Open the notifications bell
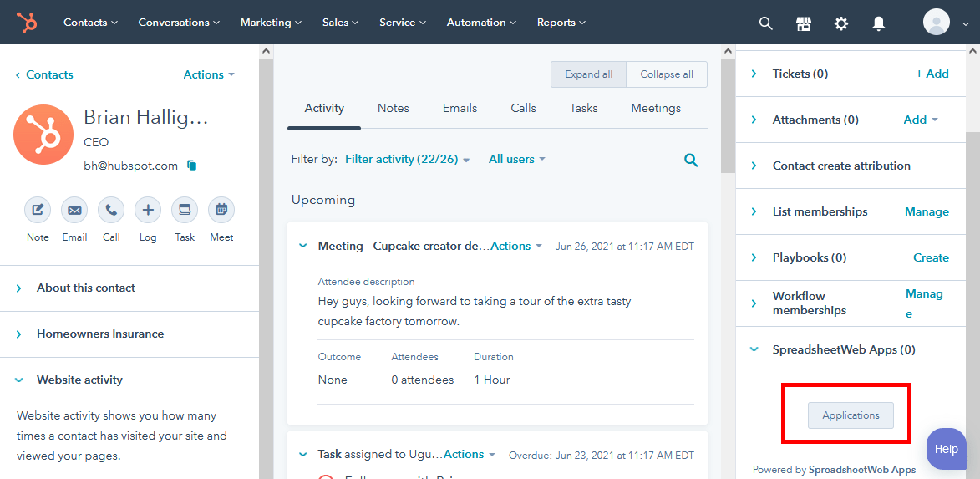Image resolution: width=980 pixels, height=479 pixels. pyautogui.click(x=879, y=23)
